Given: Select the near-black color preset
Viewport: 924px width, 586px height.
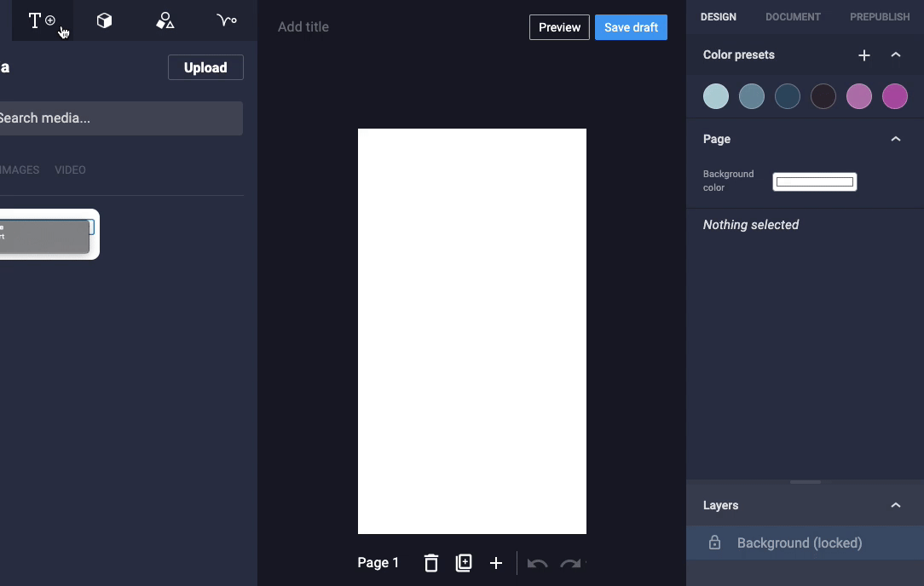Looking at the screenshot, I should (x=823, y=96).
